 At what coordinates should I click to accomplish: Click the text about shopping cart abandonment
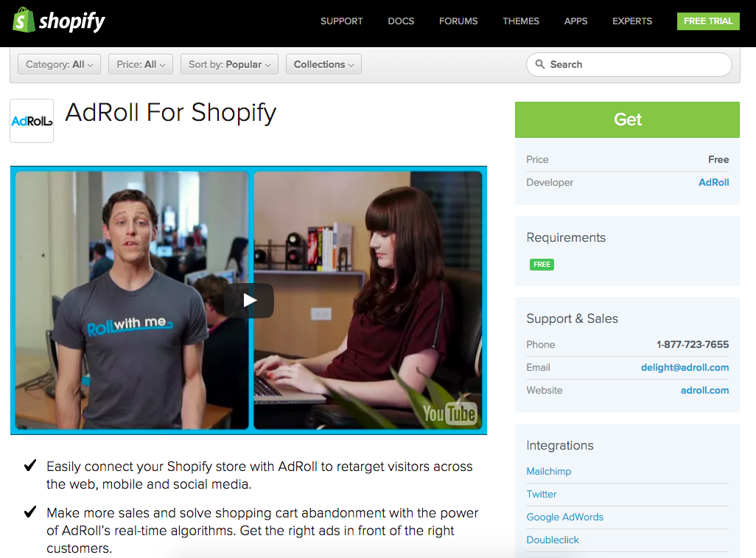(262, 530)
